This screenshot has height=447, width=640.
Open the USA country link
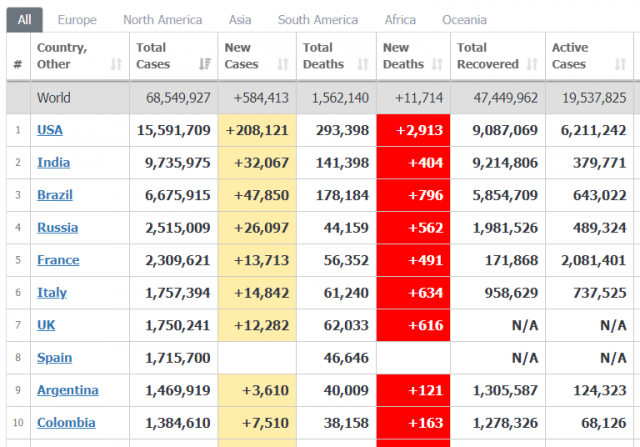(x=50, y=130)
